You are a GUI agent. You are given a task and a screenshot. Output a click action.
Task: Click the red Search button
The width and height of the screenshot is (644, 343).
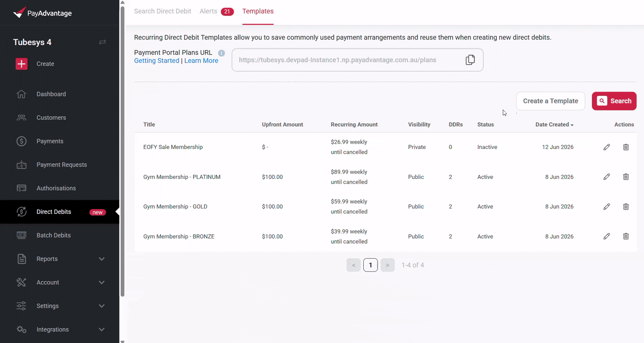[x=614, y=101]
